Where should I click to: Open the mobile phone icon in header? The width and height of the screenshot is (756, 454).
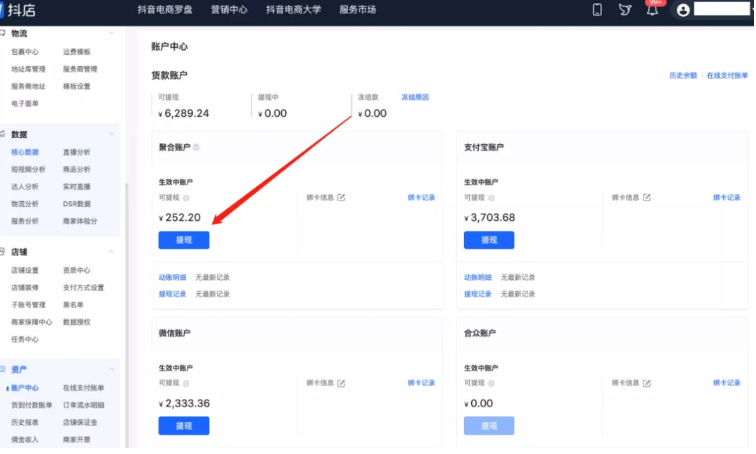(x=597, y=10)
